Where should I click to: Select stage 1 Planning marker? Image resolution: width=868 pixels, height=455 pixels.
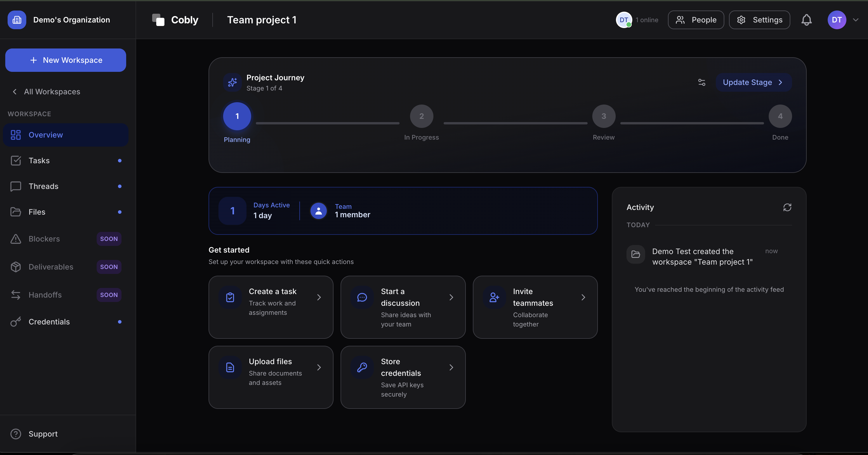(237, 116)
